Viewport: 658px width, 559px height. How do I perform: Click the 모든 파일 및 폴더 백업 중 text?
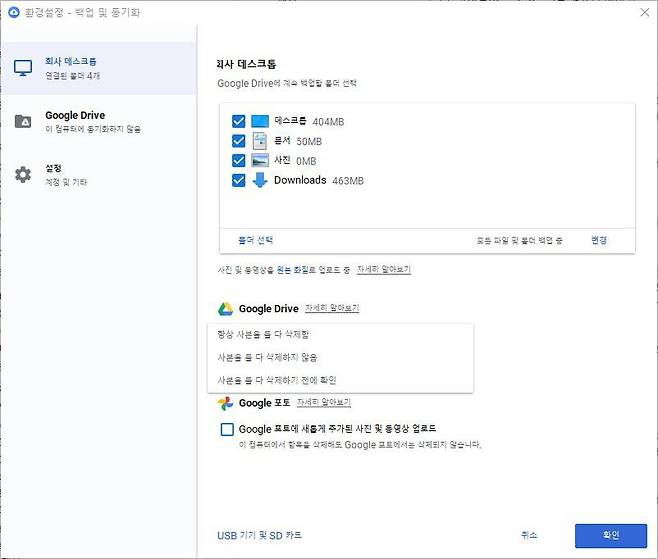point(520,240)
